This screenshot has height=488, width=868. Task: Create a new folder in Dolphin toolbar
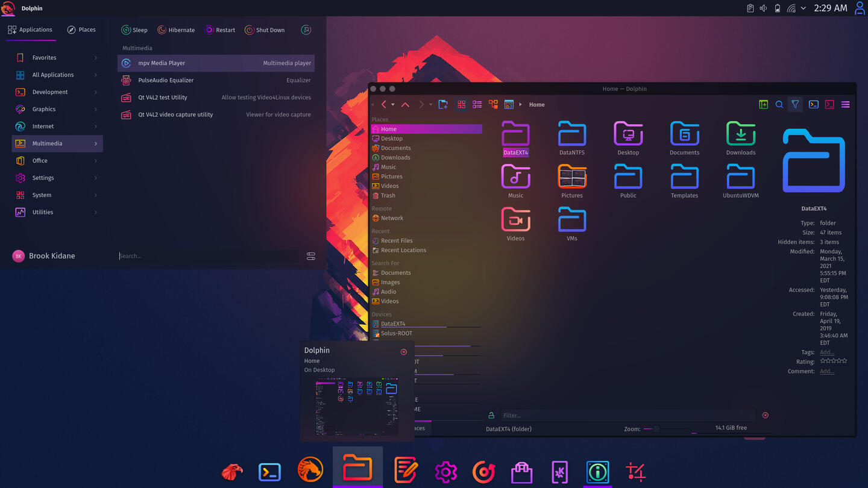point(443,104)
